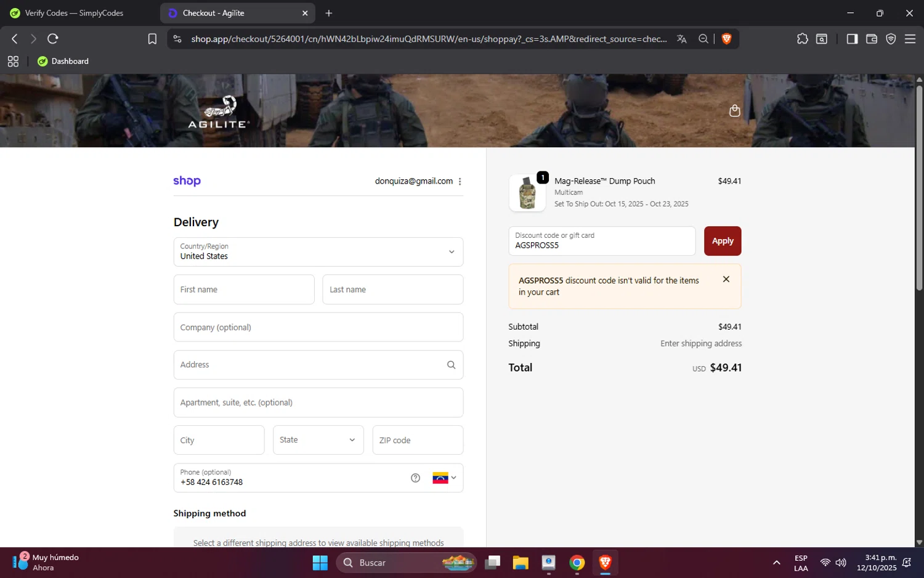Click the phone help question mark icon
The image size is (924, 578).
[415, 478]
